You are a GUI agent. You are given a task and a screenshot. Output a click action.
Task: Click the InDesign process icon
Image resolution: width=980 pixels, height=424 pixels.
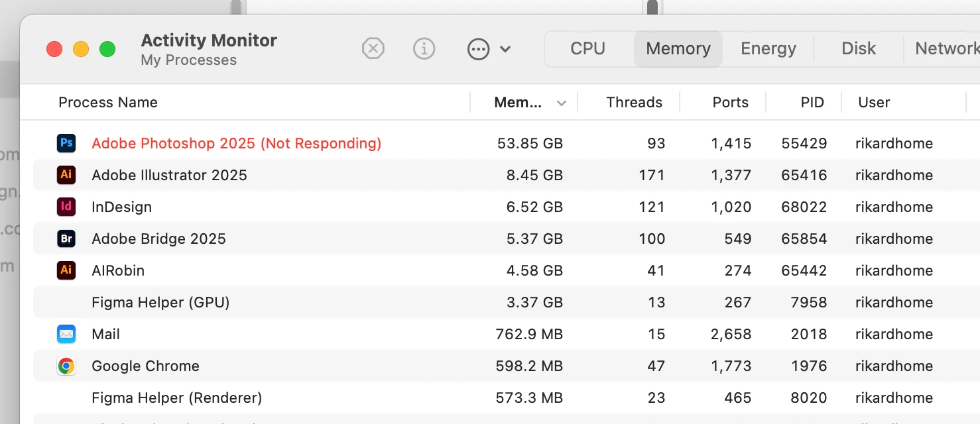coord(66,207)
